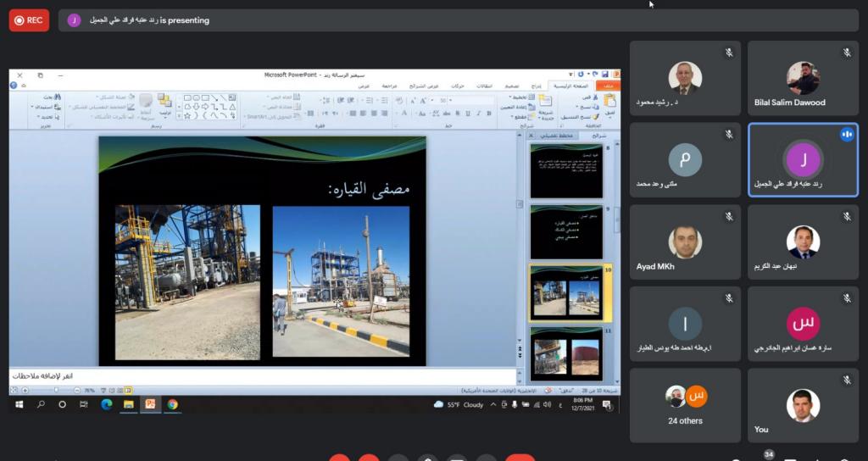Click the muted mic icon on Ayad MKh
This screenshot has height=461, width=868.
coord(728,217)
